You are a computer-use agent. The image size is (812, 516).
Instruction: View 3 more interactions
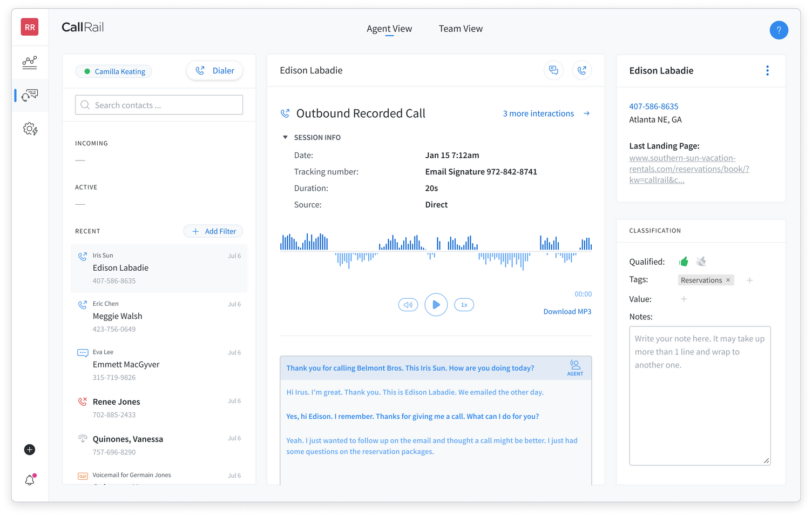click(x=538, y=113)
